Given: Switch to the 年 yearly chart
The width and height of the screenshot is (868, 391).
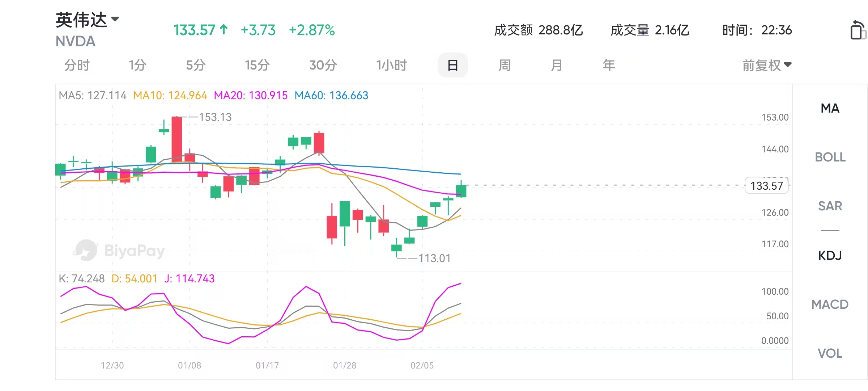Looking at the screenshot, I should point(609,66).
